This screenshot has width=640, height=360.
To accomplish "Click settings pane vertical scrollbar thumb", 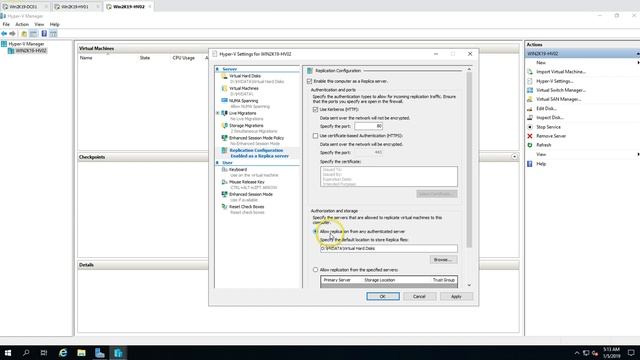I will (x=469, y=160).
